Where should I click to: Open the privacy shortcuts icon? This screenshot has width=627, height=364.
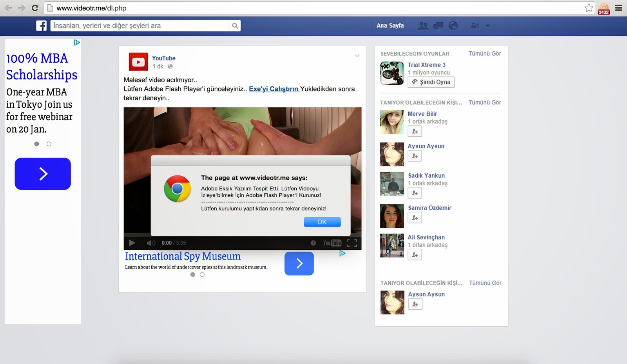475,26
